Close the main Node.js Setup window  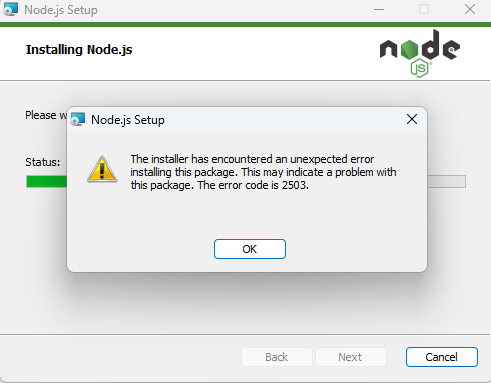click(470, 9)
